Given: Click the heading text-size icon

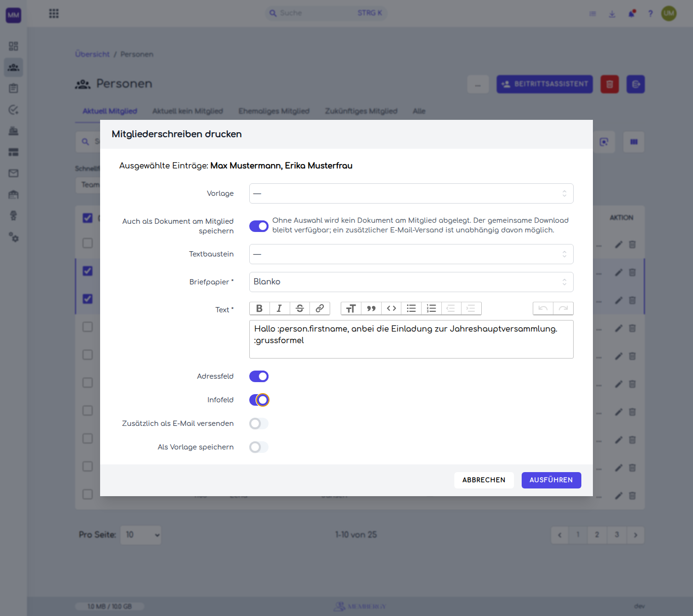Looking at the screenshot, I should pos(351,308).
